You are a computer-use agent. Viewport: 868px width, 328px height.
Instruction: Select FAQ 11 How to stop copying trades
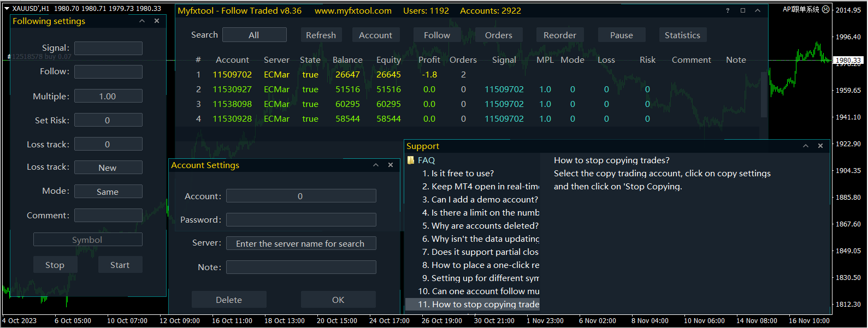click(x=473, y=305)
